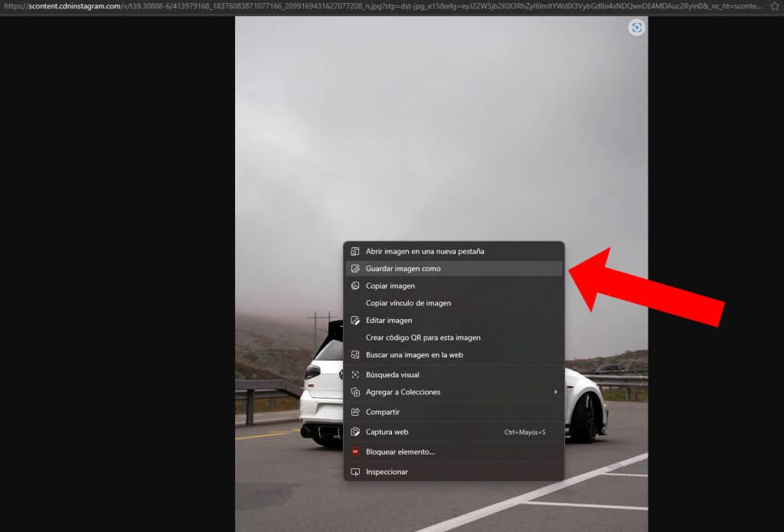Click the share icon beside Compartir

(355, 412)
